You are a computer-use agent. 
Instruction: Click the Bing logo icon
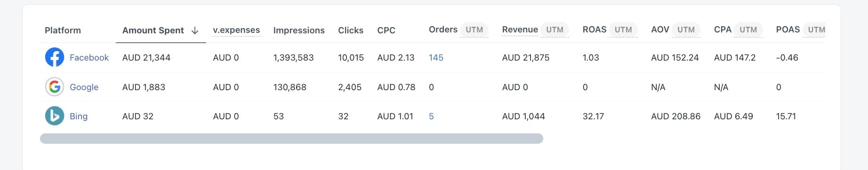tap(55, 116)
